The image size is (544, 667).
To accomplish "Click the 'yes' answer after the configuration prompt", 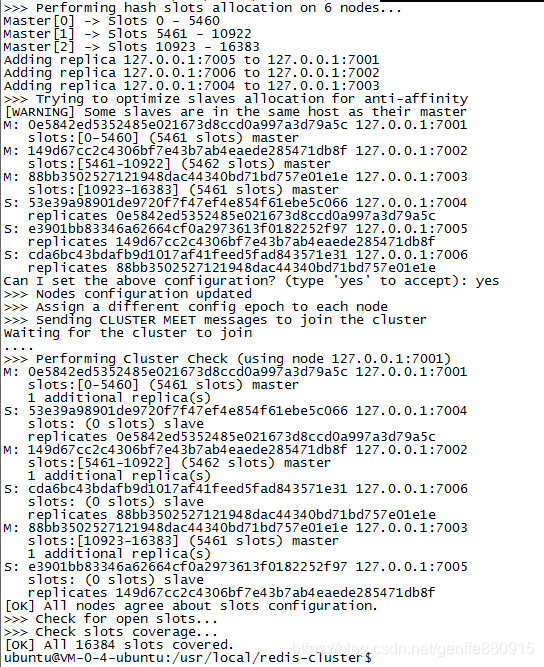I will [x=487, y=281].
